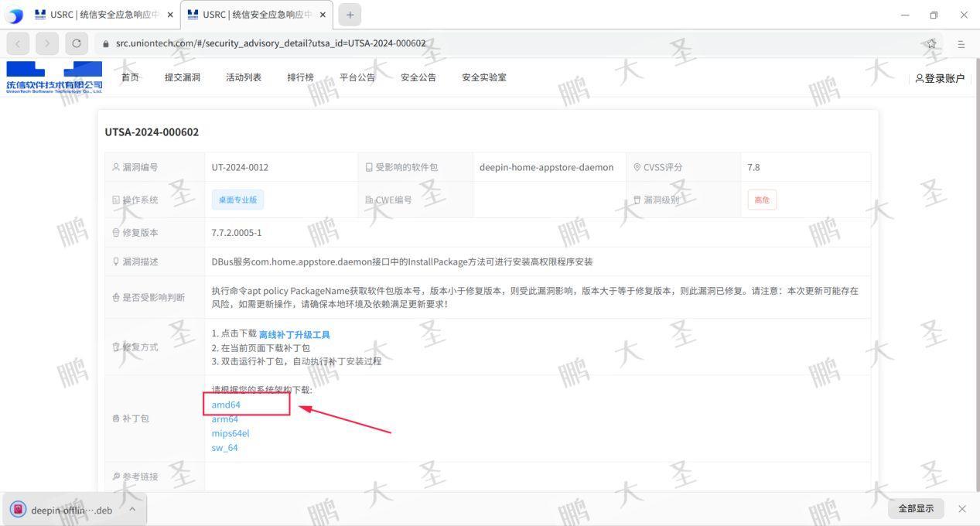Open the 安全实验室 page
Viewport: 980px width, 526px height.
(484, 77)
